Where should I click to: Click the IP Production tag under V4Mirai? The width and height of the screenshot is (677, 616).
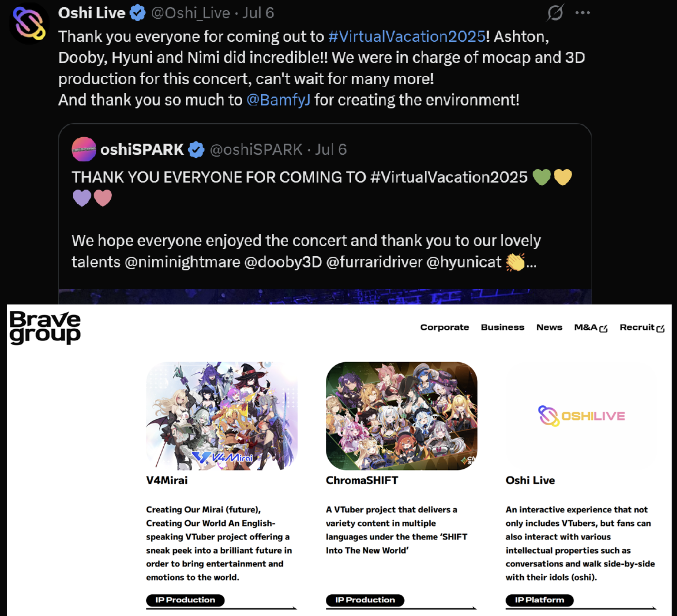pos(185,600)
